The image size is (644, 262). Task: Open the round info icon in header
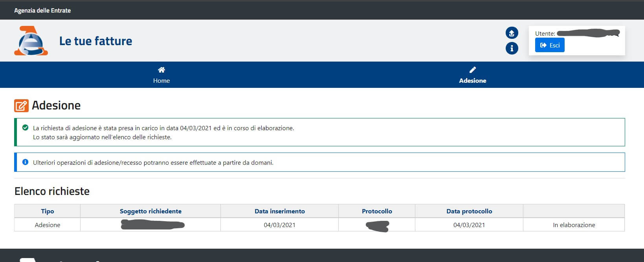point(512,49)
